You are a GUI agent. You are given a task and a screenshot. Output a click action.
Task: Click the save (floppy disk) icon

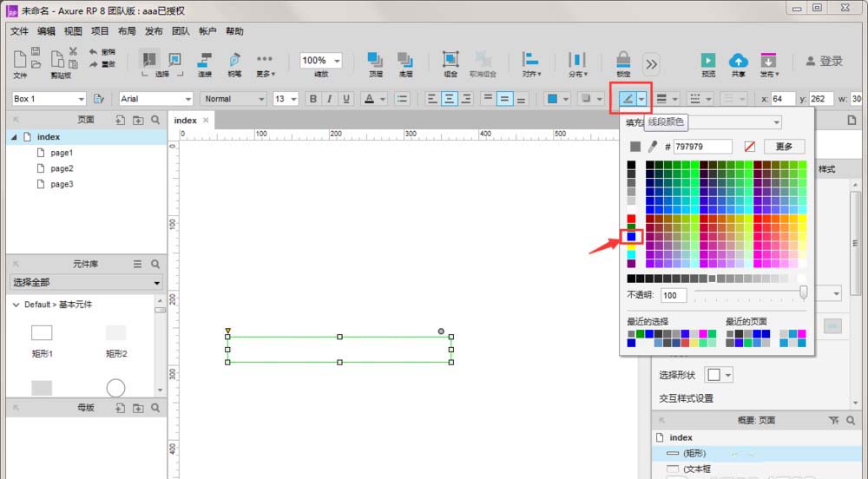coord(36,51)
